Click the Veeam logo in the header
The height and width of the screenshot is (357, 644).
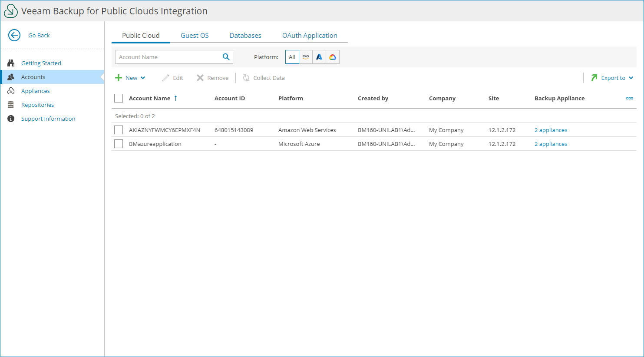pos(11,11)
